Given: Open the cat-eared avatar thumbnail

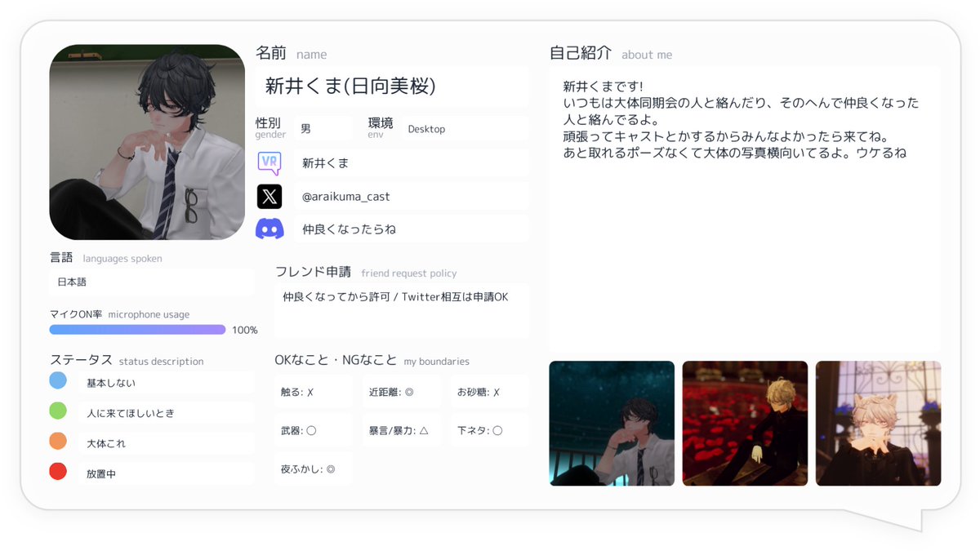Looking at the screenshot, I should [x=879, y=424].
